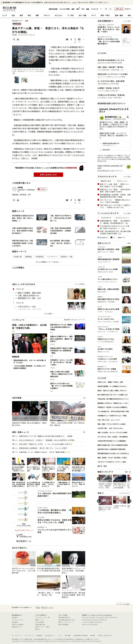The width and height of the screenshot is (133, 644).
Task: Click gift-share icon below article date
Action: [x=14, y=39]
